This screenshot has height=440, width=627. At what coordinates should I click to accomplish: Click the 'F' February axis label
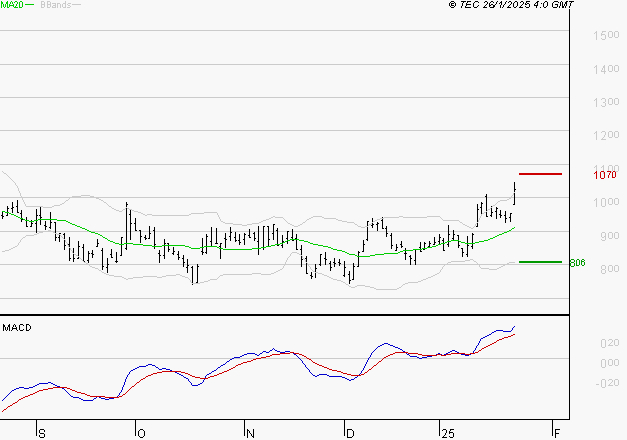tap(555, 433)
